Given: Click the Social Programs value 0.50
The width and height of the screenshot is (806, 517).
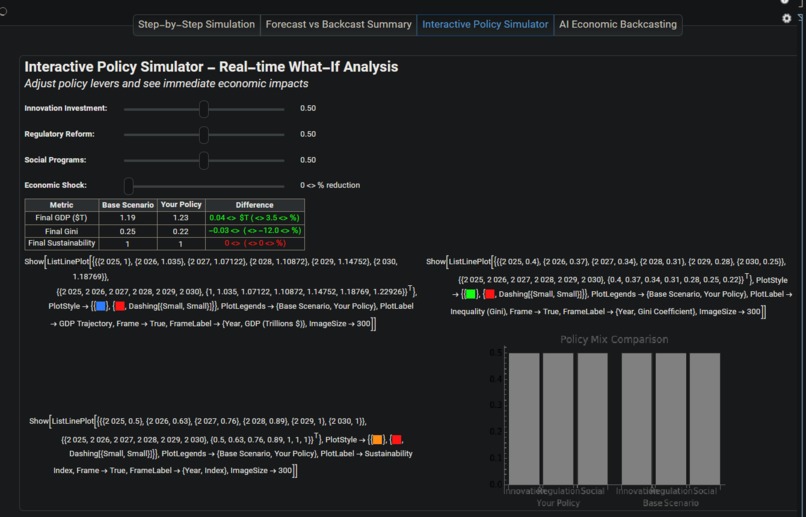Looking at the screenshot, I should 308,160.
